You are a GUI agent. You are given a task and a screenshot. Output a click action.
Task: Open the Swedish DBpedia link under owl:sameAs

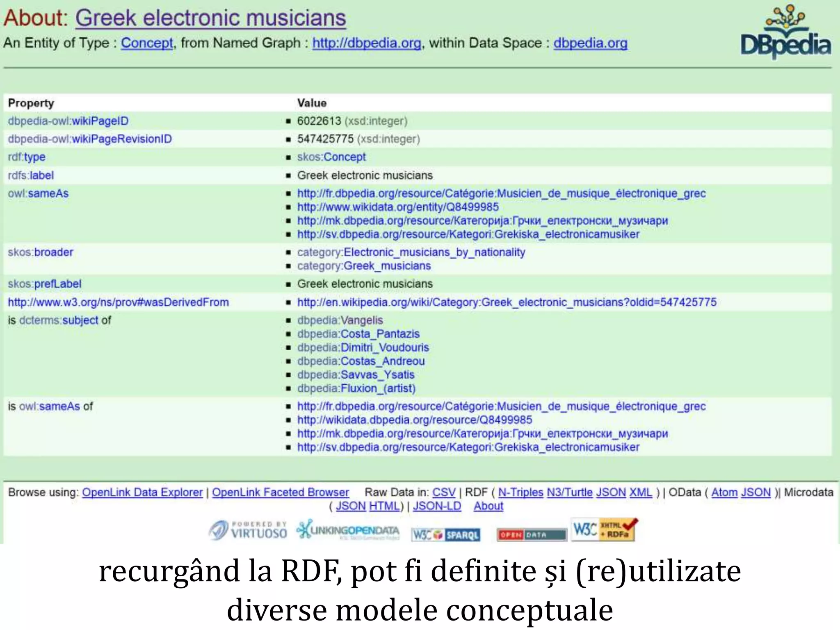click(x=468, y=234)
